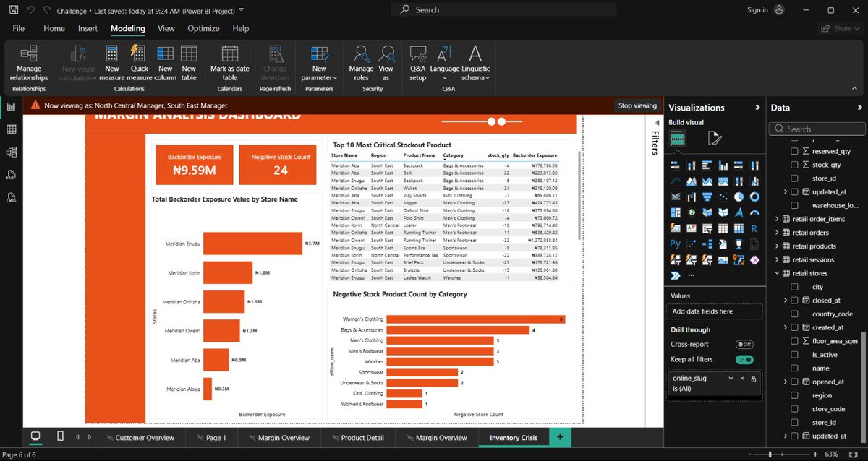Insert a stacked bar chart visual

pos(676,166)
